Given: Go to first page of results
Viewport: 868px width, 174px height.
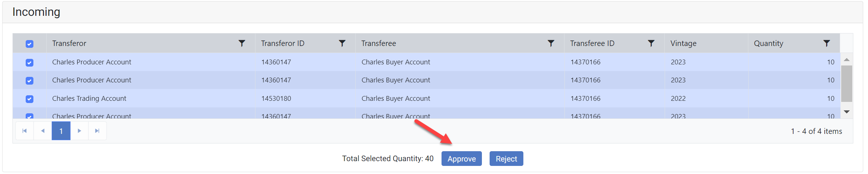Looking at the screenshot, I should pyautogui.click(x=25, y=131).
